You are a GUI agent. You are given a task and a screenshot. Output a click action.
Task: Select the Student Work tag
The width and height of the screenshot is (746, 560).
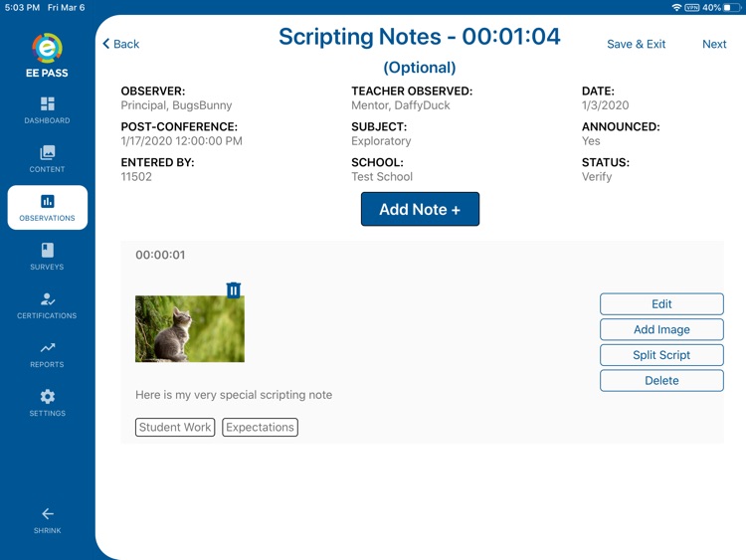click(x=175, y=427)
